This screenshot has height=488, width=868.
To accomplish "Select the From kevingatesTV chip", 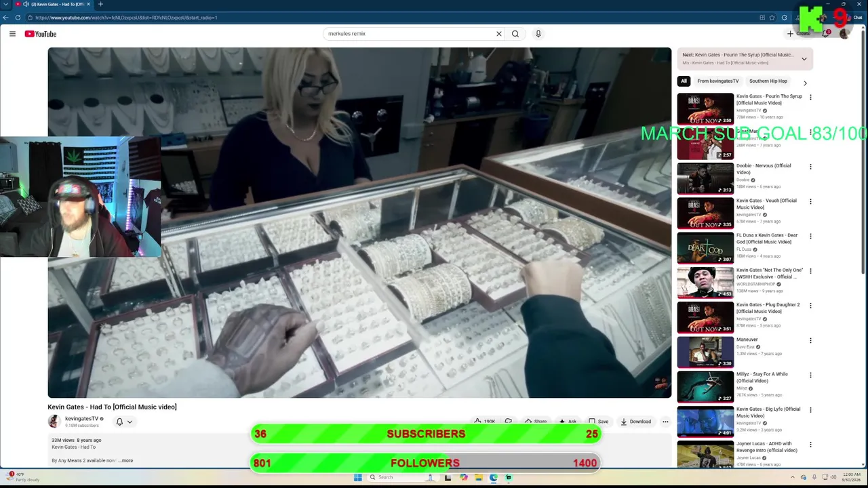I will [x=718, y=81].
